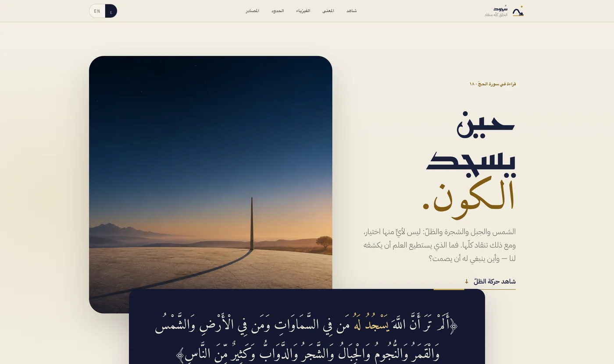Click the intro paragraph starting الشمس والجبل
This screenshot has height=364, width=614.
pos(439,245)
